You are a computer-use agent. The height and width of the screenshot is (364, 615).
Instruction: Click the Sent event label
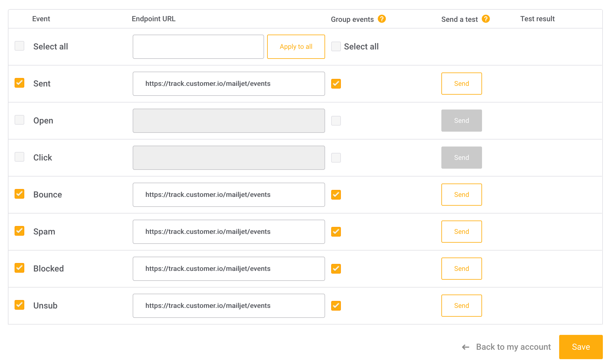[42, 84]
